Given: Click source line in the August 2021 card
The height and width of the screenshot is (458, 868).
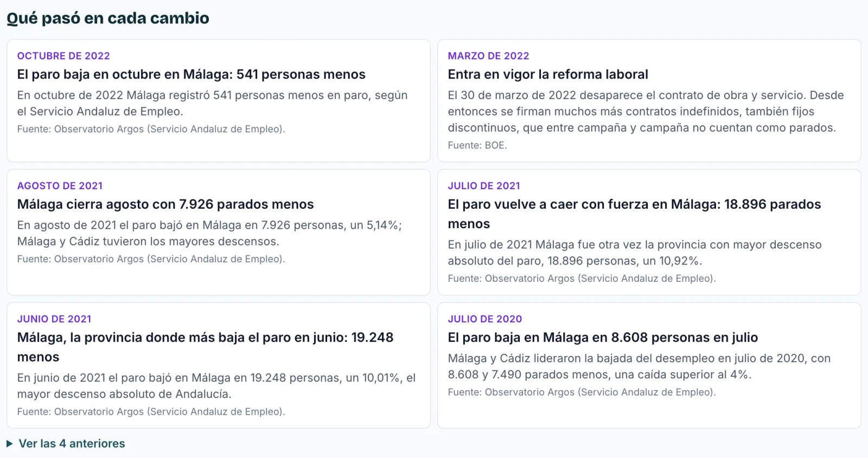Looking at the screenshot, I should (151, 259).
